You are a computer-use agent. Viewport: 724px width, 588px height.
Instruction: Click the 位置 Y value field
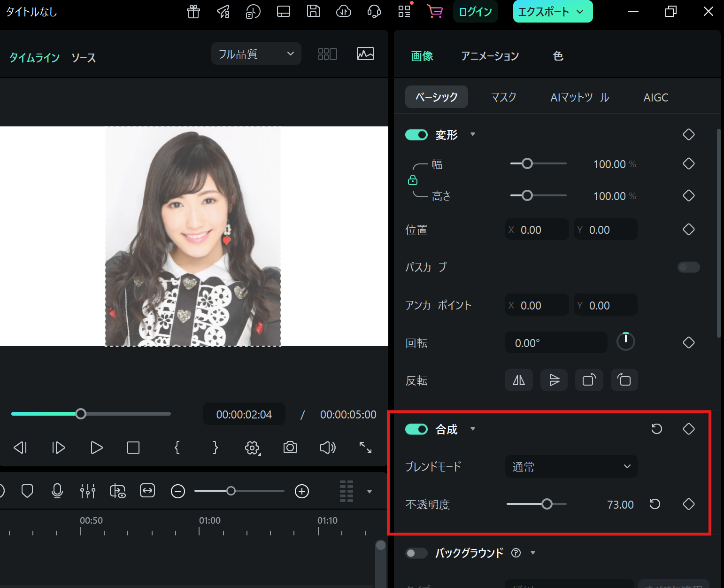click(x=606, y=230)
